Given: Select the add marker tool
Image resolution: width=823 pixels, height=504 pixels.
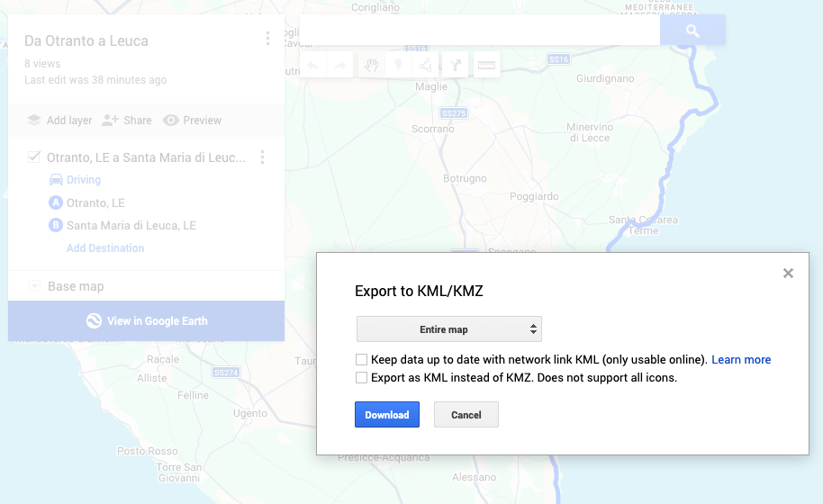Looking at the screenshot, I should click(398, 65).
